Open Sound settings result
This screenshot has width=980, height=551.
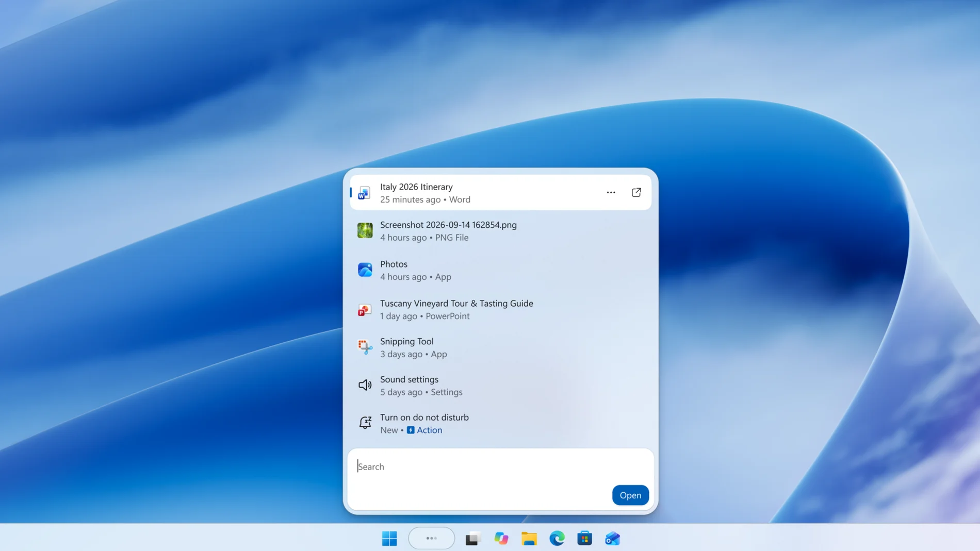(x=500, y=386)
